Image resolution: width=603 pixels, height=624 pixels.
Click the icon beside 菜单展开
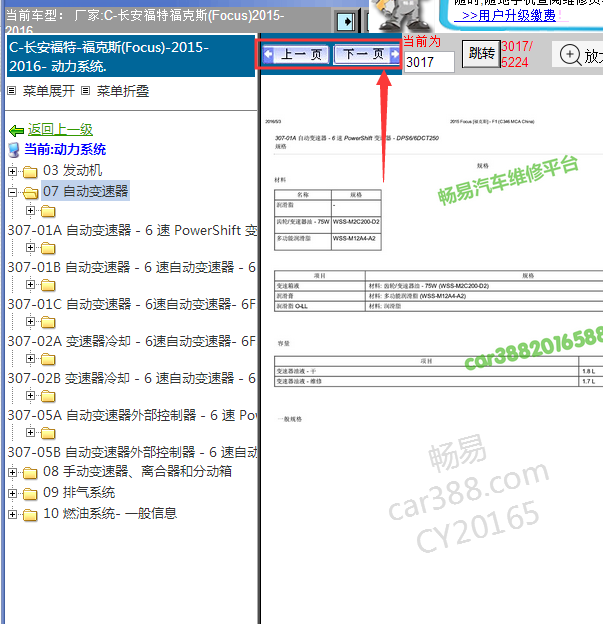[x=12, y=91]
